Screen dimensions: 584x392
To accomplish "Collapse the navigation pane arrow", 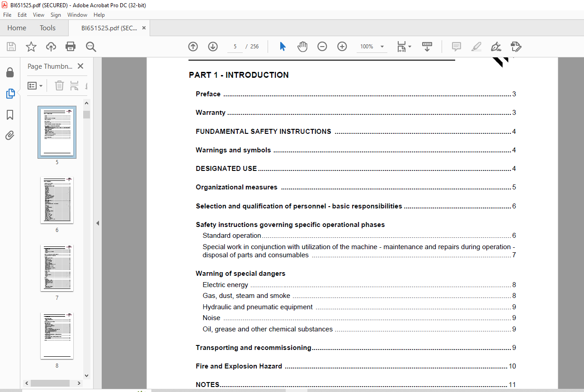I will (97, 223).
